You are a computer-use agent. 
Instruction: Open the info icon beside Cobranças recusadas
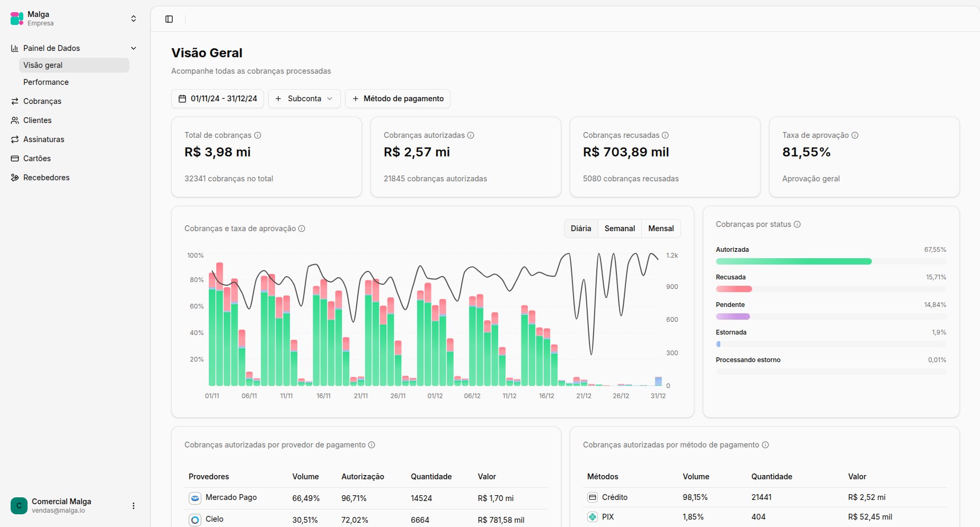point(665,135)
